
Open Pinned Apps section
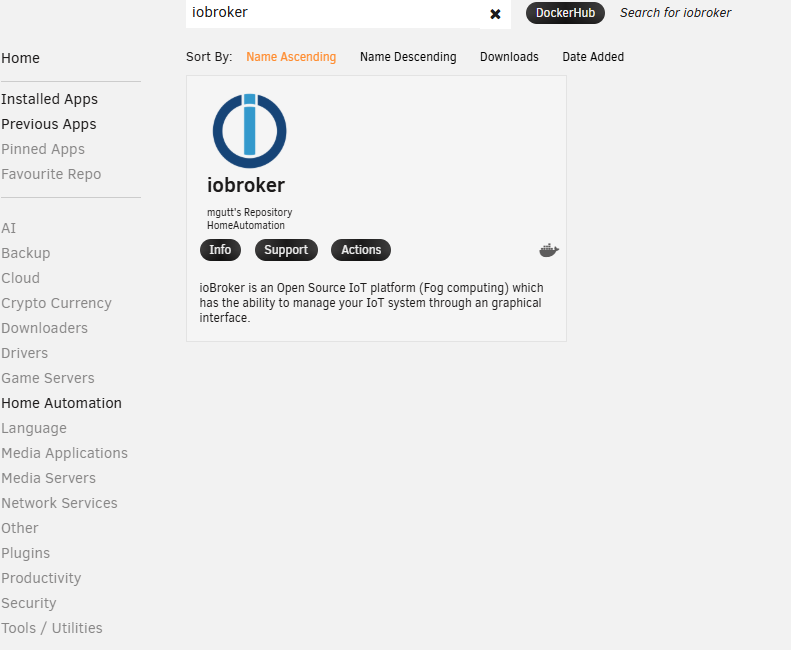click(x=43, y=149)
